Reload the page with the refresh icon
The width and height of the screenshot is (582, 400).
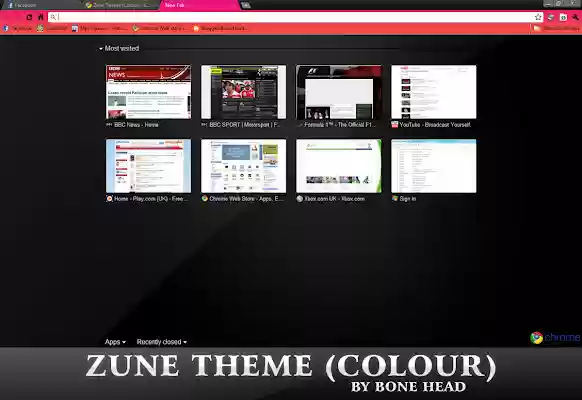[29, 17]
